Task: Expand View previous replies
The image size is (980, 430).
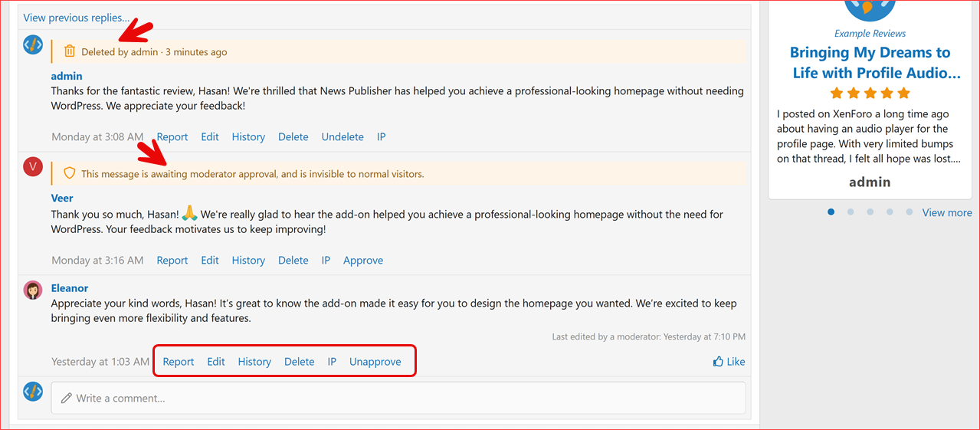Action: click(x=76, y=18)
